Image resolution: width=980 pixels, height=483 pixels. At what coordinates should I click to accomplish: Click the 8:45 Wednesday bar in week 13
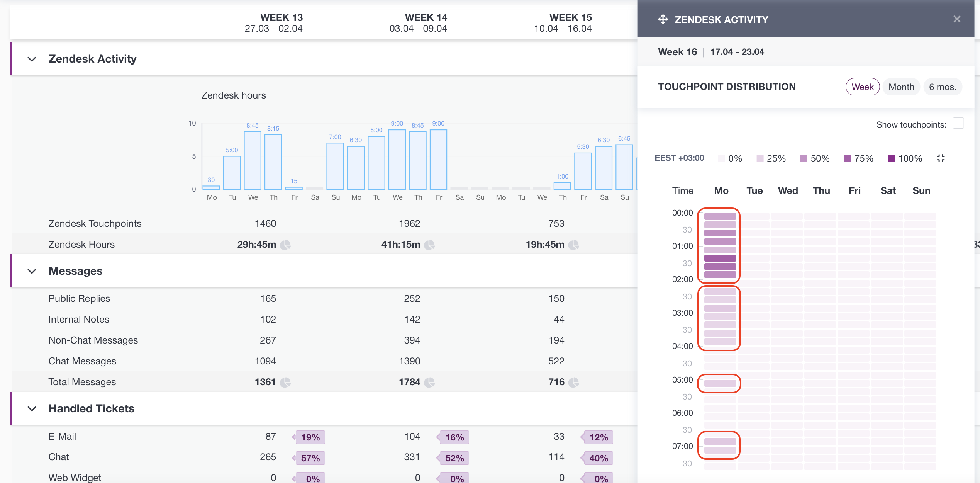253,160
